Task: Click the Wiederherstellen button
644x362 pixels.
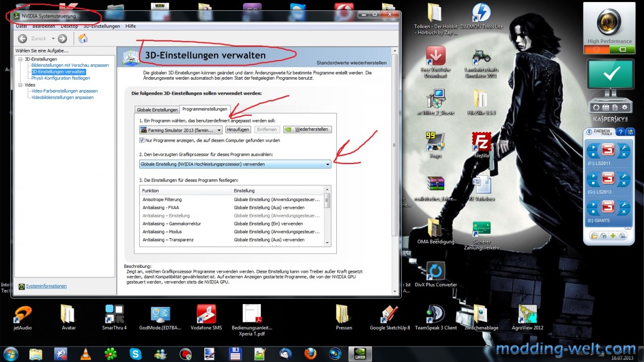Action: (x=308, y=130)
